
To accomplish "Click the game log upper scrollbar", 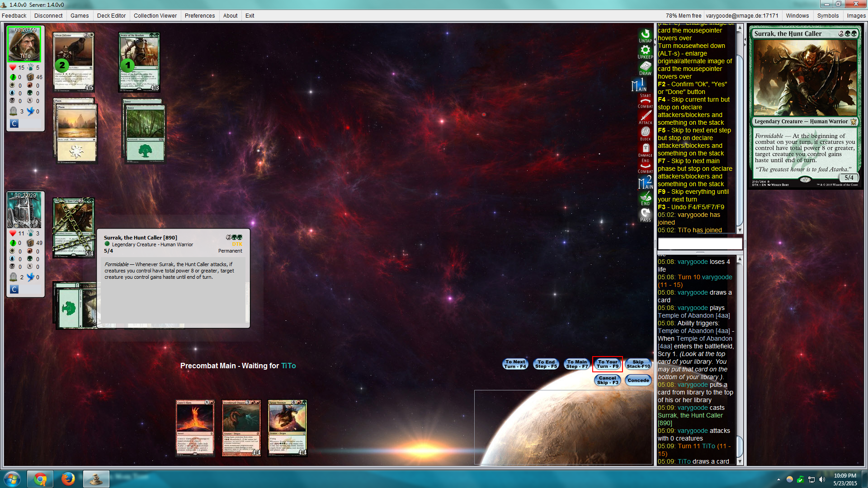I will click(740, 129).
